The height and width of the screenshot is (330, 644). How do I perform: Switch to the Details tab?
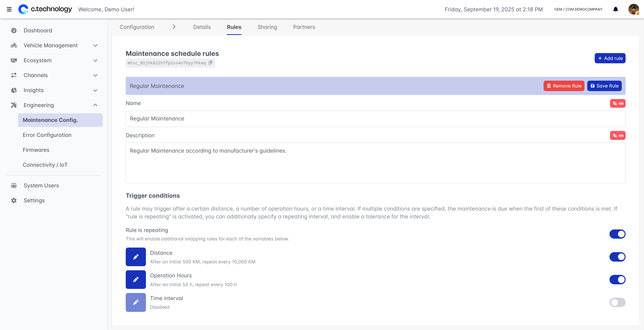[202, 27]
